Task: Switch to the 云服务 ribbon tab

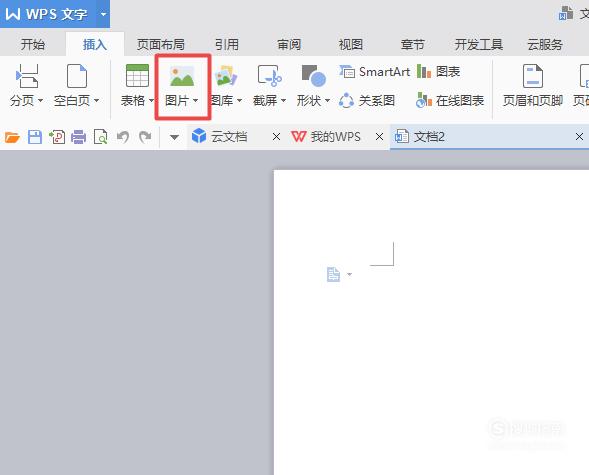Action: click(x=545, y=45)
